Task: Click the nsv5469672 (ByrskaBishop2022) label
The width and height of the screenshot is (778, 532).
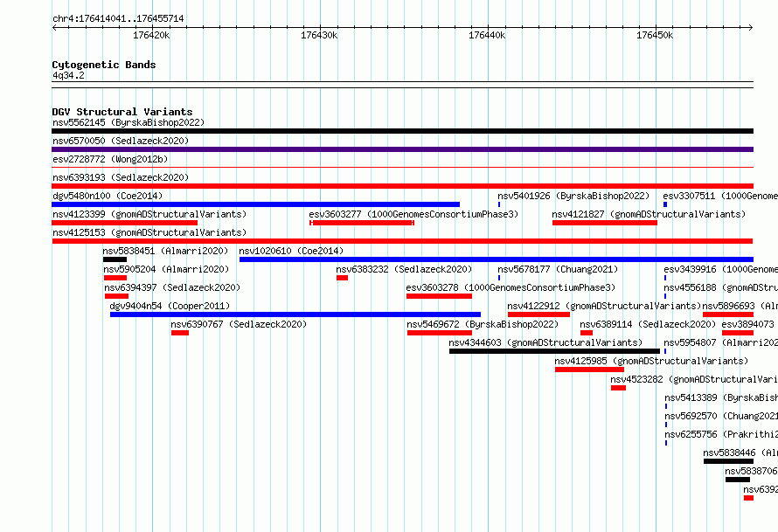Action: pyautogui.click(x=483, y=324)
